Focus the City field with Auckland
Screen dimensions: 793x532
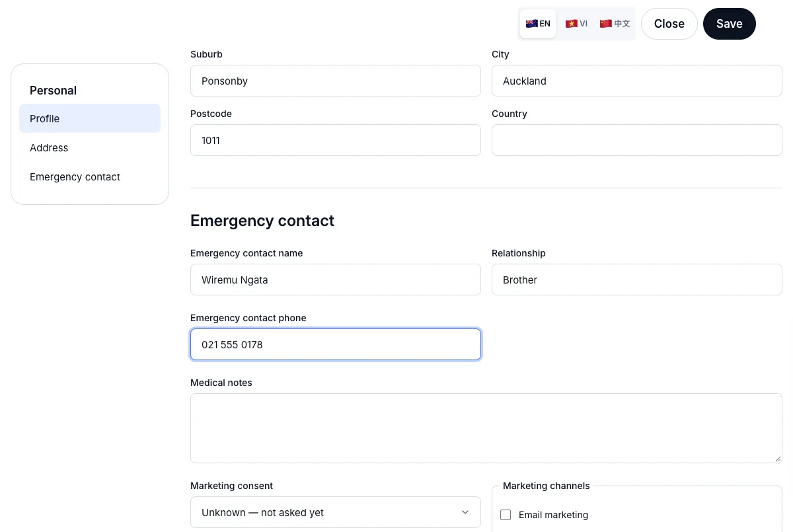tap(637, 81)
